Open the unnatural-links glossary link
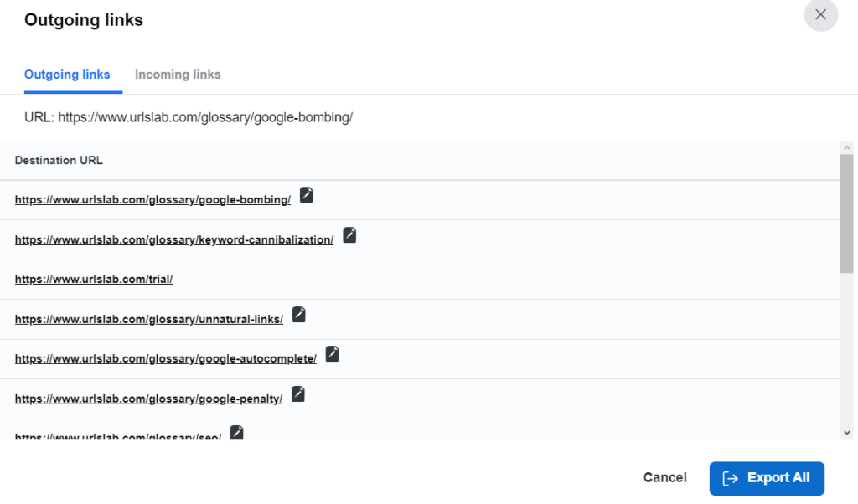 (x=148, y=319)
